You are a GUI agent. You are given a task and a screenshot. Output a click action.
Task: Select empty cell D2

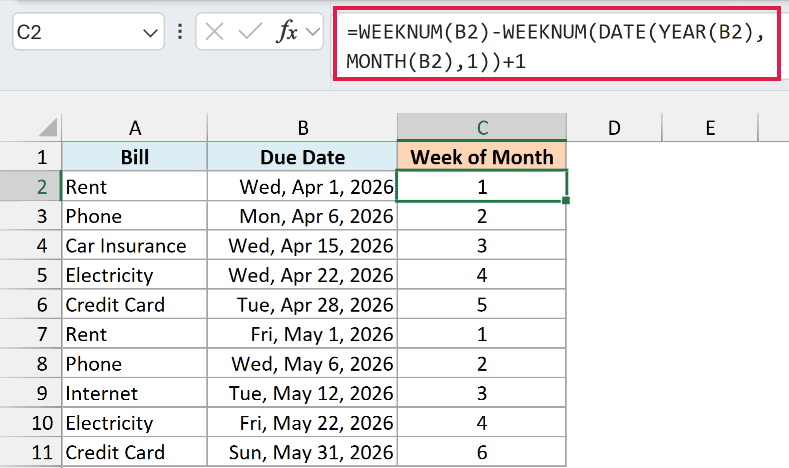pyautogui.click(x=614, y=187)
